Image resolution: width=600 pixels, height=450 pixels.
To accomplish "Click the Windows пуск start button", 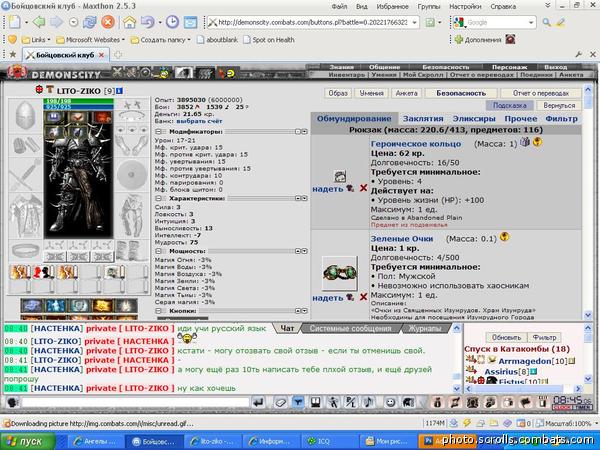I will point(28,441).
